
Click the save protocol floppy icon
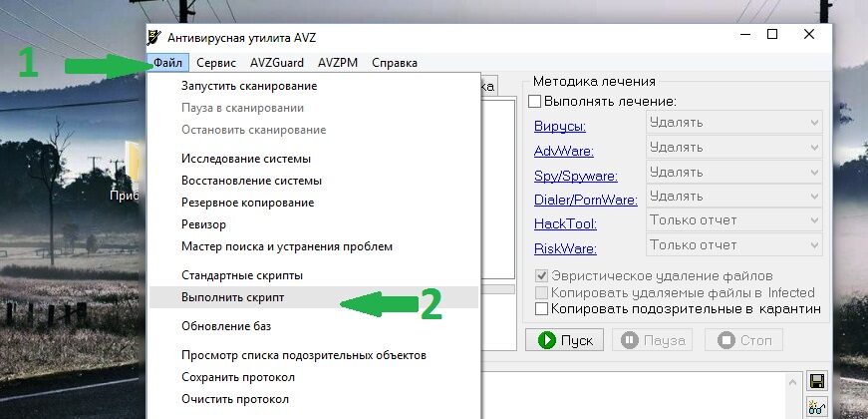(815, 382)
